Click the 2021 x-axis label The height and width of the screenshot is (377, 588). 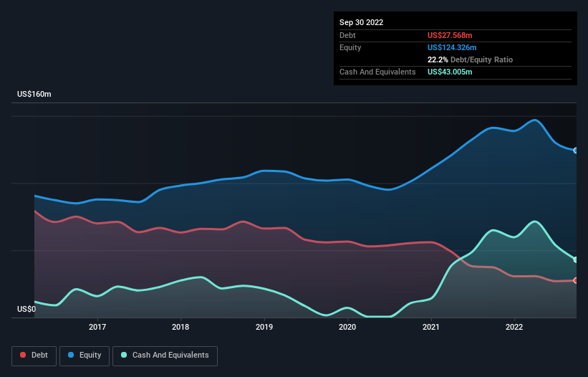pyautogui.click(x=431, y=327)
